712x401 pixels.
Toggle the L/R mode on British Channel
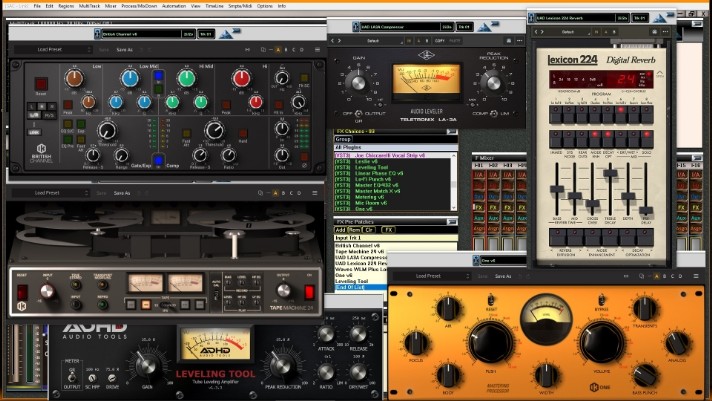point(34,115)
